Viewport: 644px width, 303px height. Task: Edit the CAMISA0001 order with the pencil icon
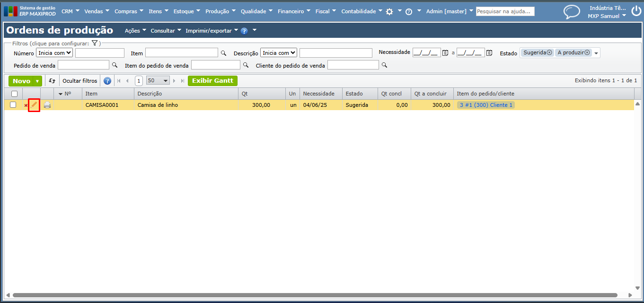click(34, 105)
